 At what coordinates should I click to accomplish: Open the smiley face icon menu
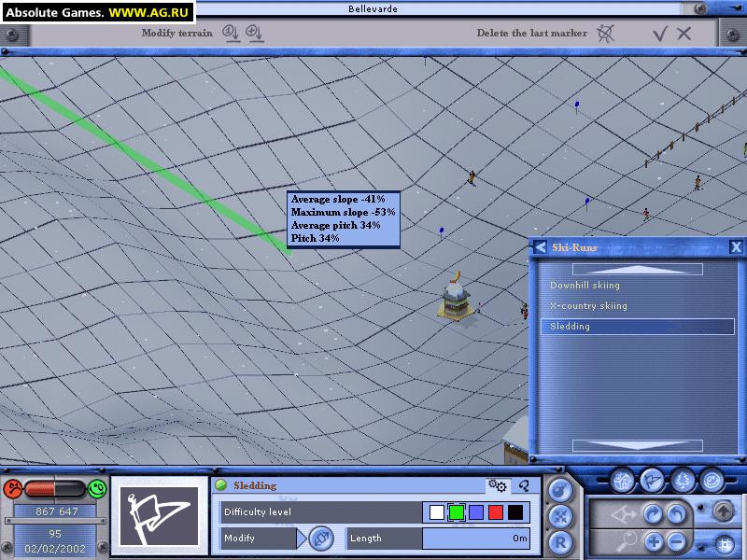(712, 482)
